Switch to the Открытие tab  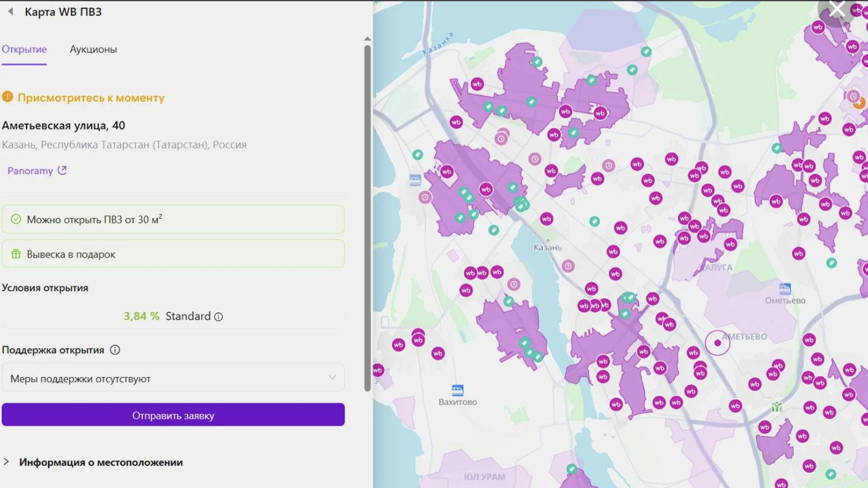click(x=24, y=49)
